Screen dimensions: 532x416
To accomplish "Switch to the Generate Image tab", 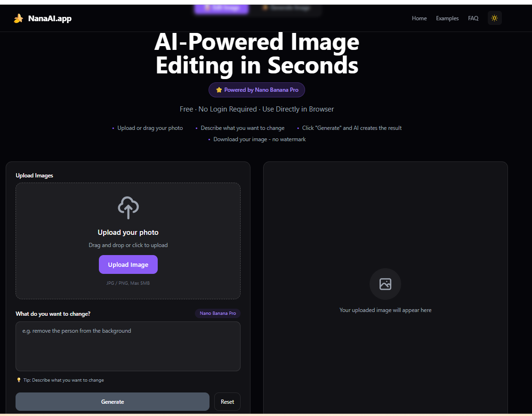I will click(286, 8).
